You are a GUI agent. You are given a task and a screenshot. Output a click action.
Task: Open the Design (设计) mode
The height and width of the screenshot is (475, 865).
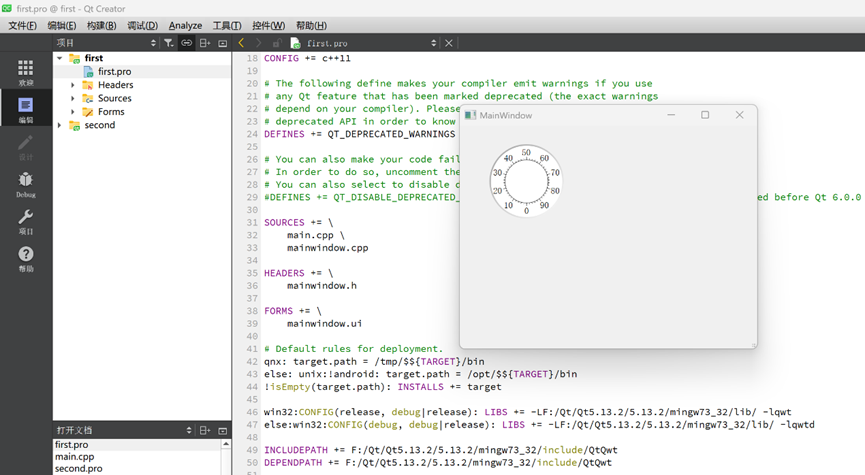25,147
